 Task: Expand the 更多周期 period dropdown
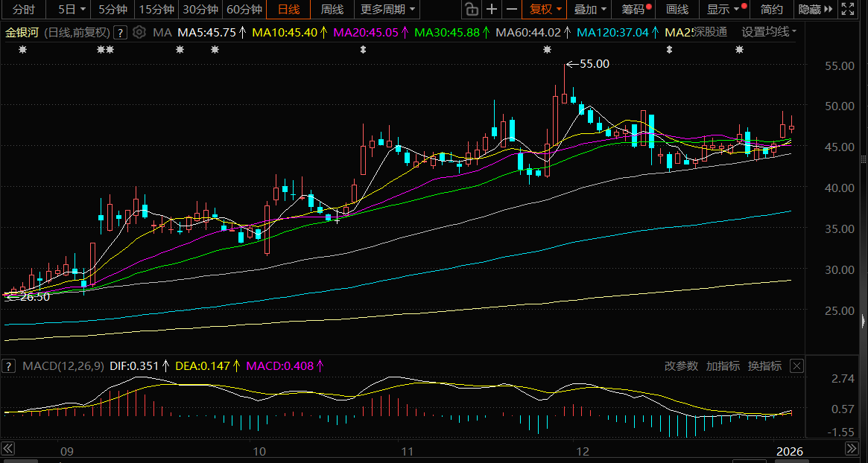click(x=387, y=10)
